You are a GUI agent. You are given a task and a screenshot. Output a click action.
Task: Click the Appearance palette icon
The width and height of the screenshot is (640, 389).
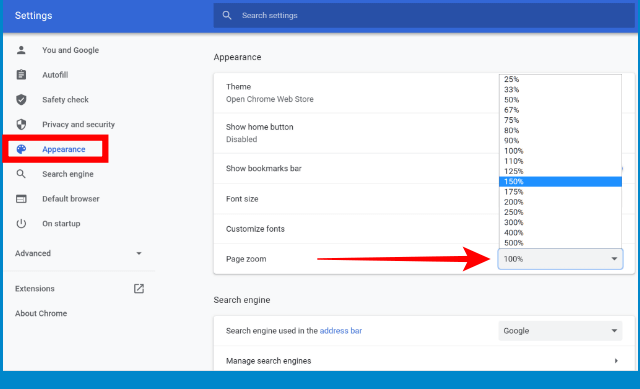click(21, 149)
